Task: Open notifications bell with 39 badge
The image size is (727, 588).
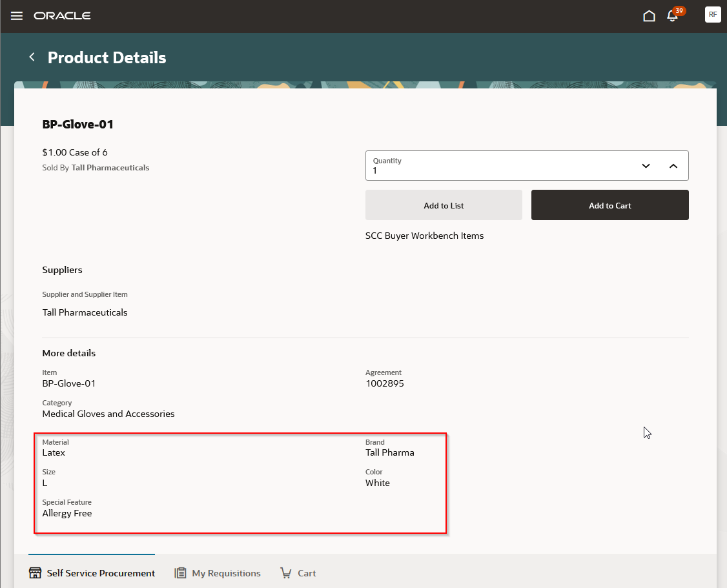Action: coord(673,15)
